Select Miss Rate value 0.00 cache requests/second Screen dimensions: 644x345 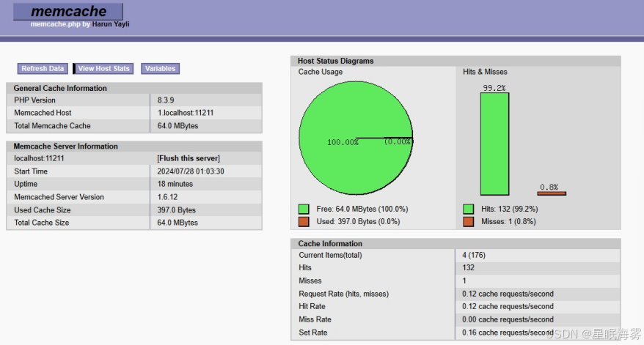(x=508, y=319)
